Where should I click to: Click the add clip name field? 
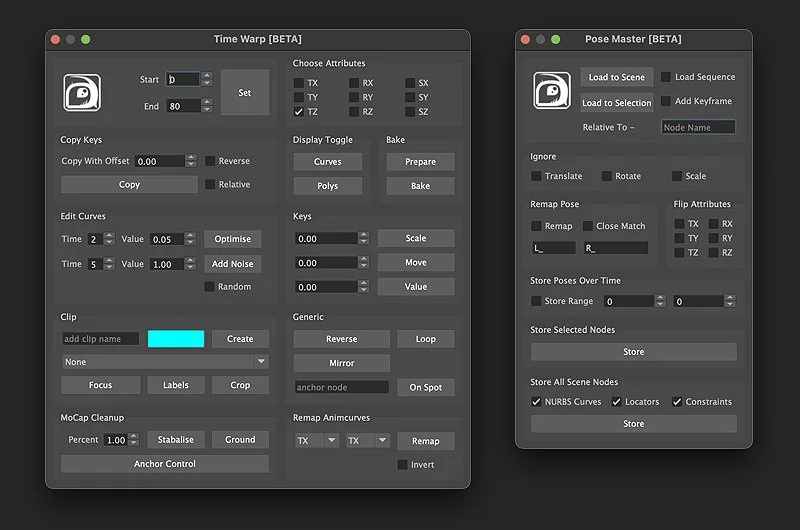click(101, 339)
